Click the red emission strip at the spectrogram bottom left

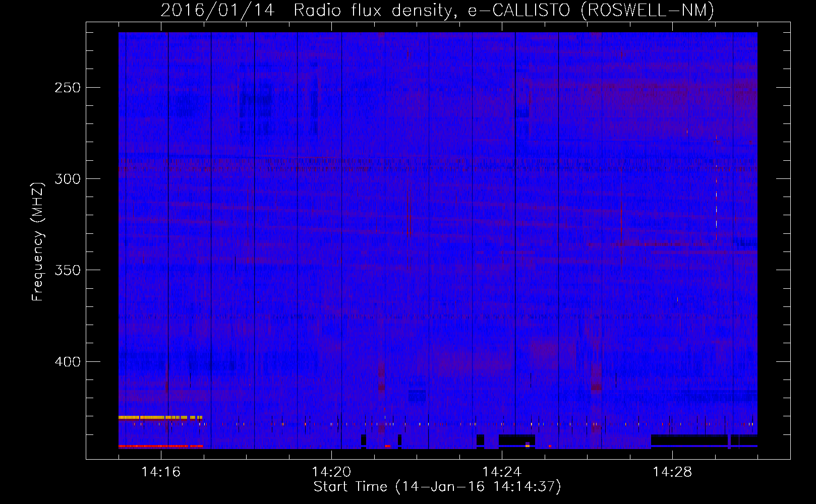[161, 446]
